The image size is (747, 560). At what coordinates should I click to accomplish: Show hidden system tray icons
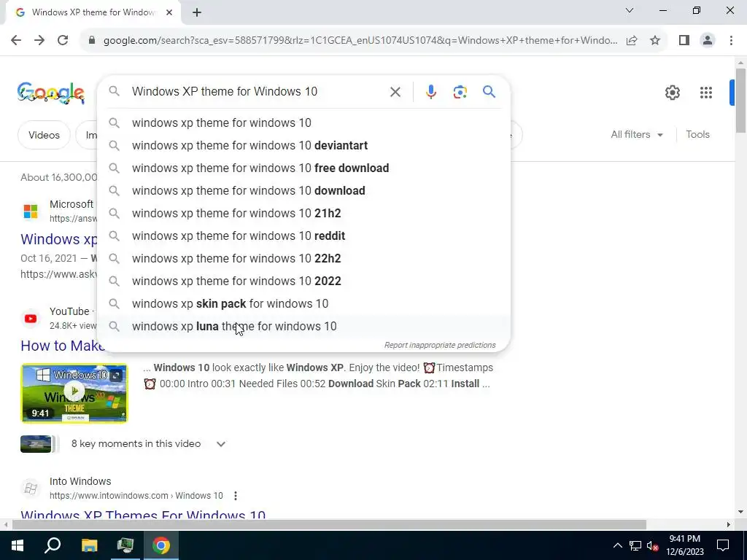(x=617, y=545)
